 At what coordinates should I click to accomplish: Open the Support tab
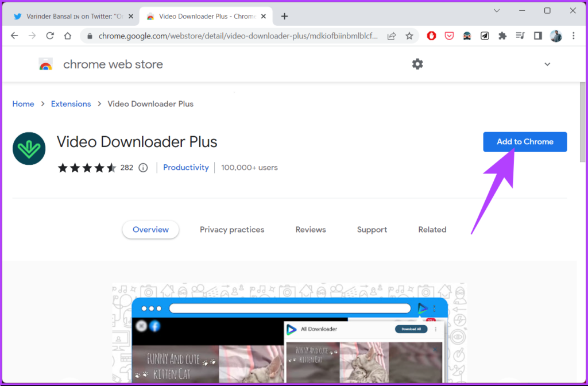click(x=372, y=230)
